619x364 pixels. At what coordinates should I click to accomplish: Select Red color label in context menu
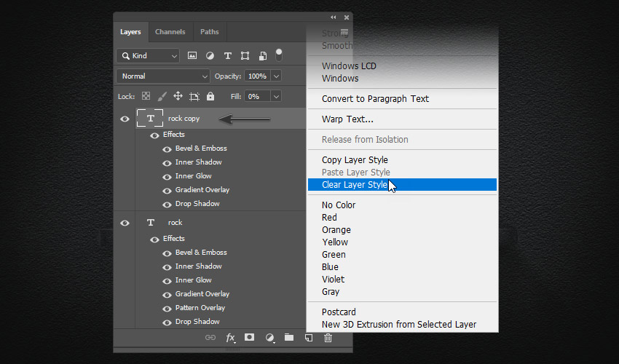[329, 218]
